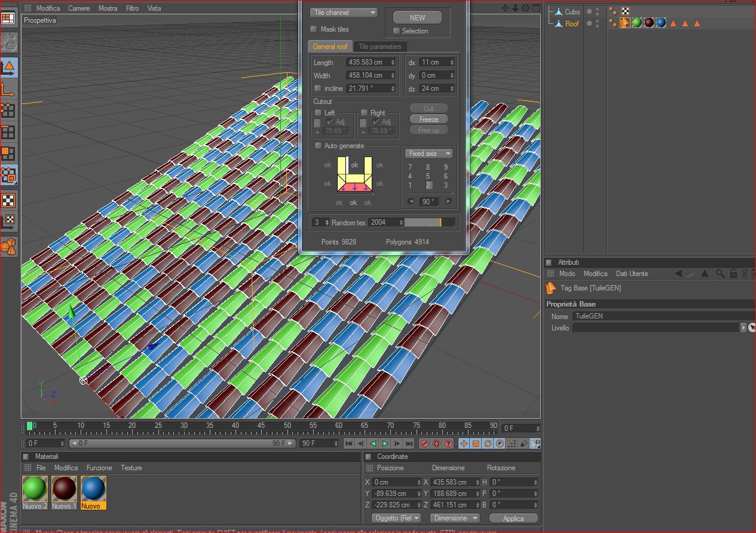The image size is (756, 533).
Task: Enable the Left cutout checkbox
Action: [318, 112]
